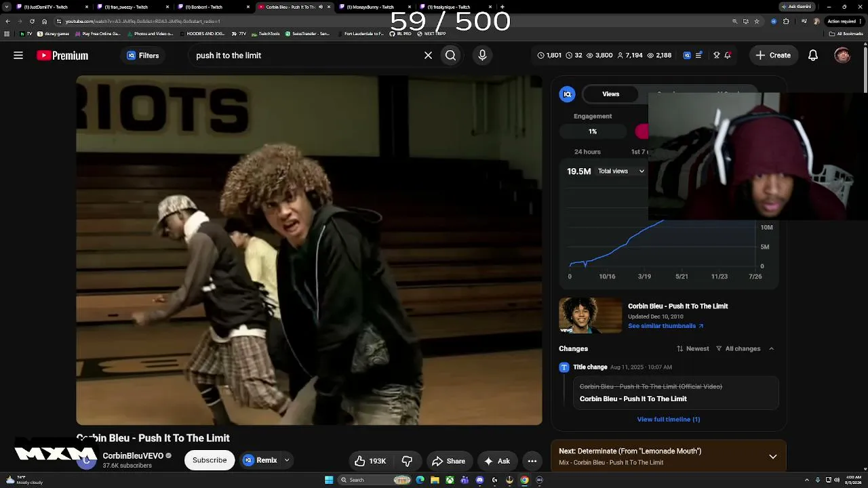Expand the Next up mix panel

772,457
